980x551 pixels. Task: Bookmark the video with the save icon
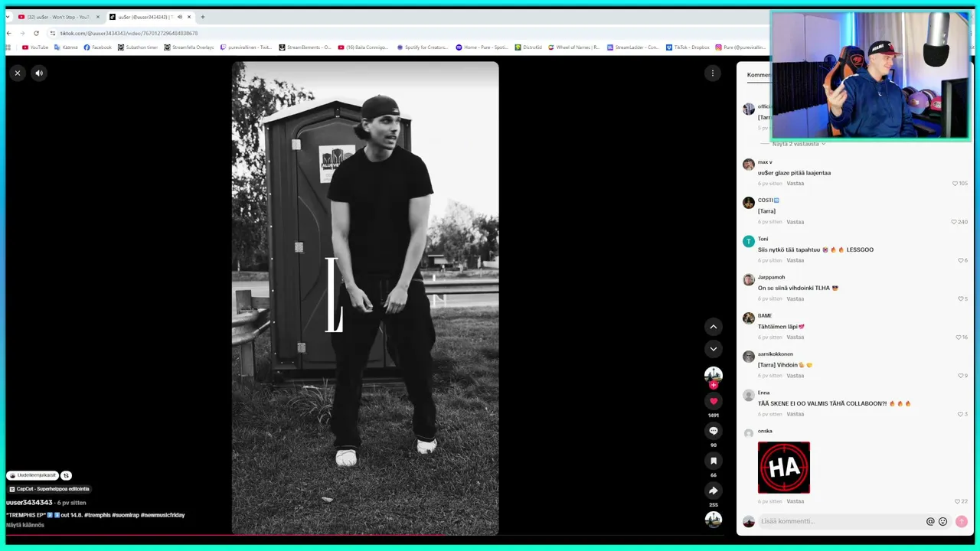tap(714, 461)
